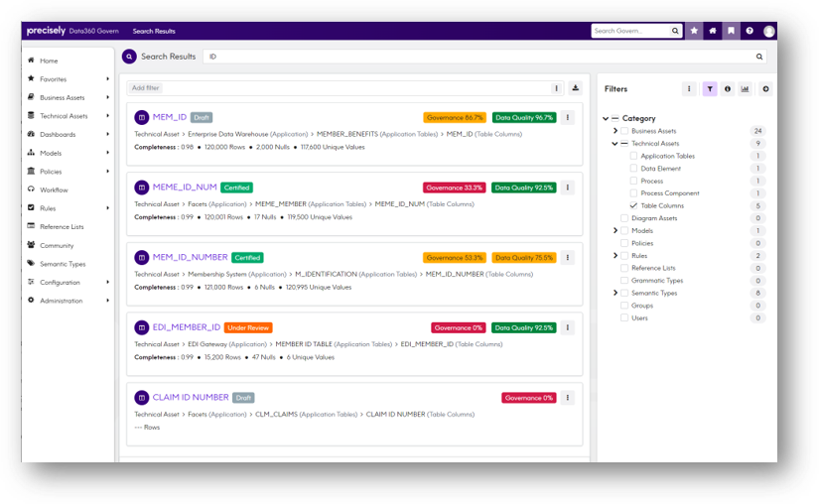Open Reference Lists in sidebar
The height and width of the screenshot is (504, 819).
click(62, 226)
